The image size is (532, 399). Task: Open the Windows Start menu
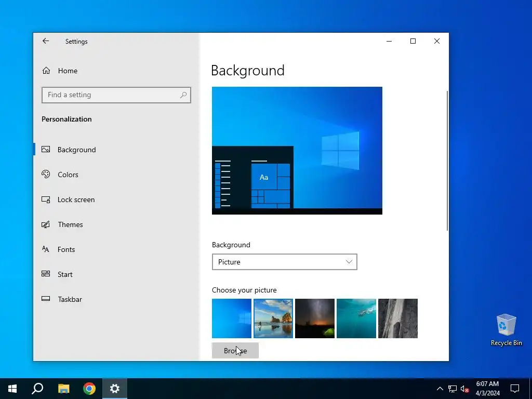tap(12, 389)
